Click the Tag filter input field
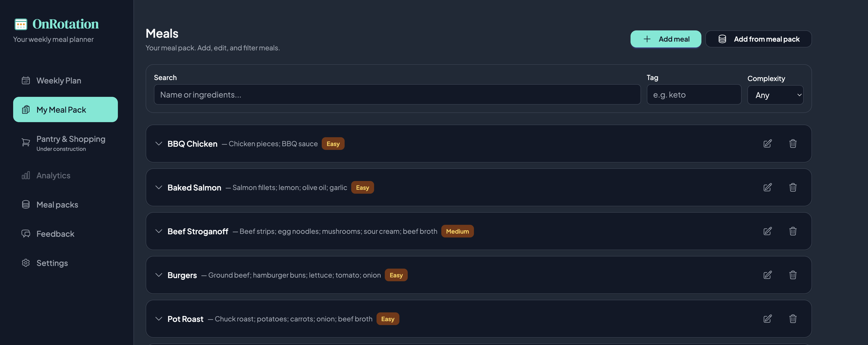Image resolution: width=868 pixels, height=345 pixels. click(694, 95)
